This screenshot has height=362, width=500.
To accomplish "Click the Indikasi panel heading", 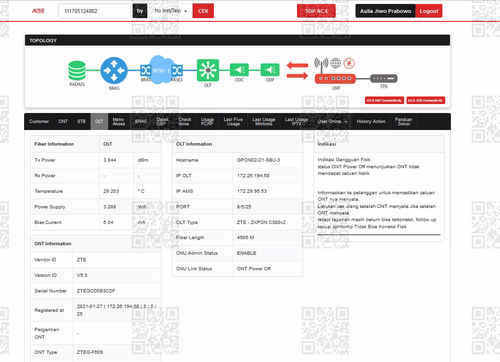I will [327, 144].
